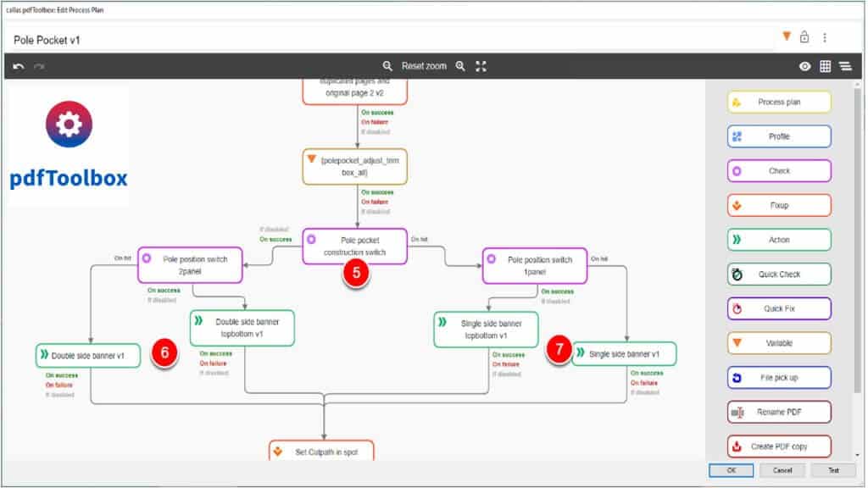Select the Rename PDF palette item
The image size is (868, 488).
point(779,413)
